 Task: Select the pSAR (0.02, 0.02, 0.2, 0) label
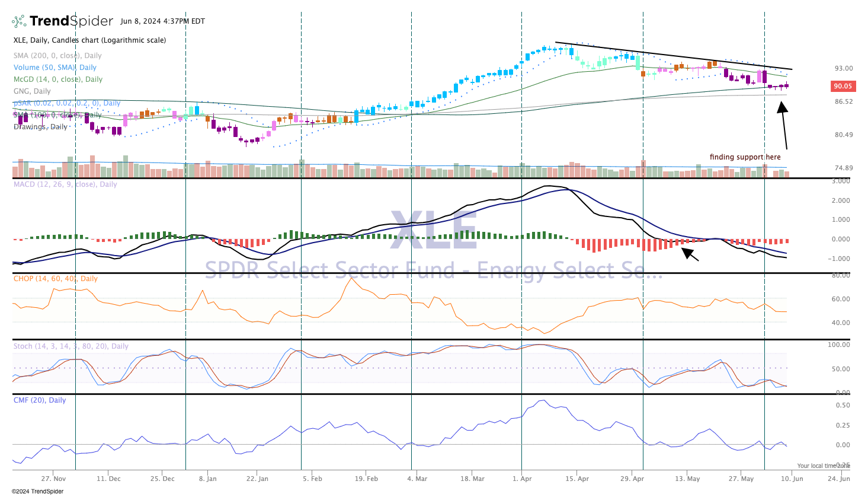[67, 103]
